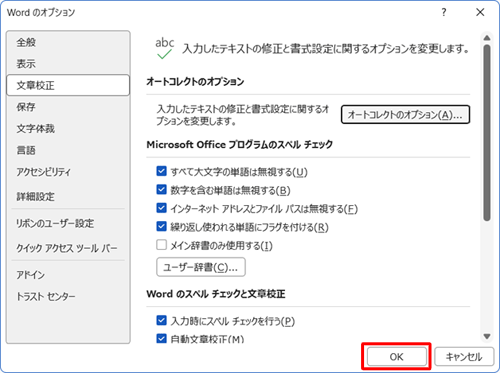Click the キャンセル button
This screenshot has height=373, width=500.
click(464, 357)
